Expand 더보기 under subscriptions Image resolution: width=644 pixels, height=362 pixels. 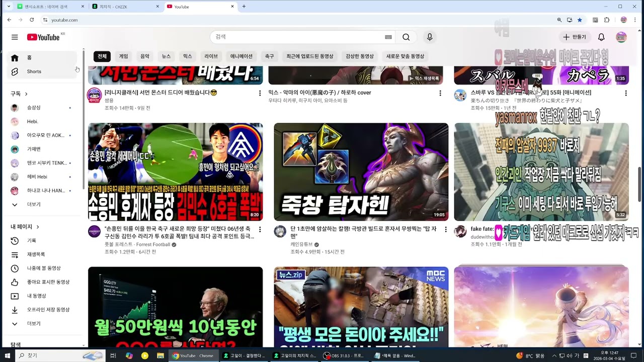42,205
